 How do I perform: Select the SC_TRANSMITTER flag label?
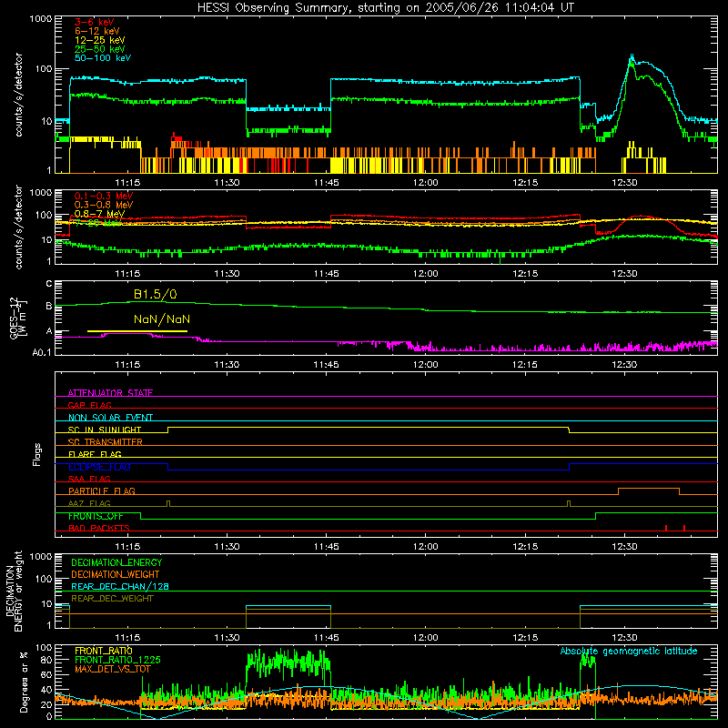[x=106, y=442]
